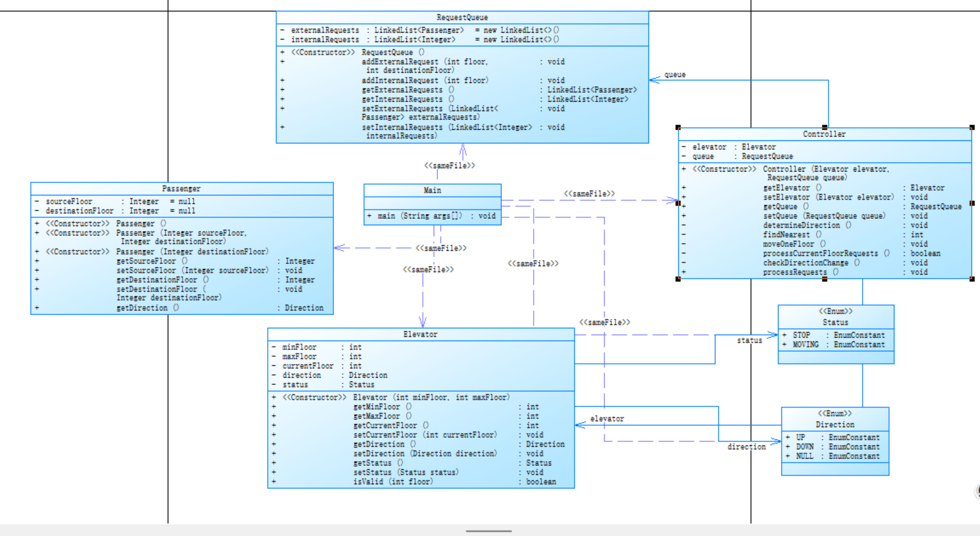The height and width of the screenshot is (536, 980).
Task: Select the Direction enum header
Action: 835,425
